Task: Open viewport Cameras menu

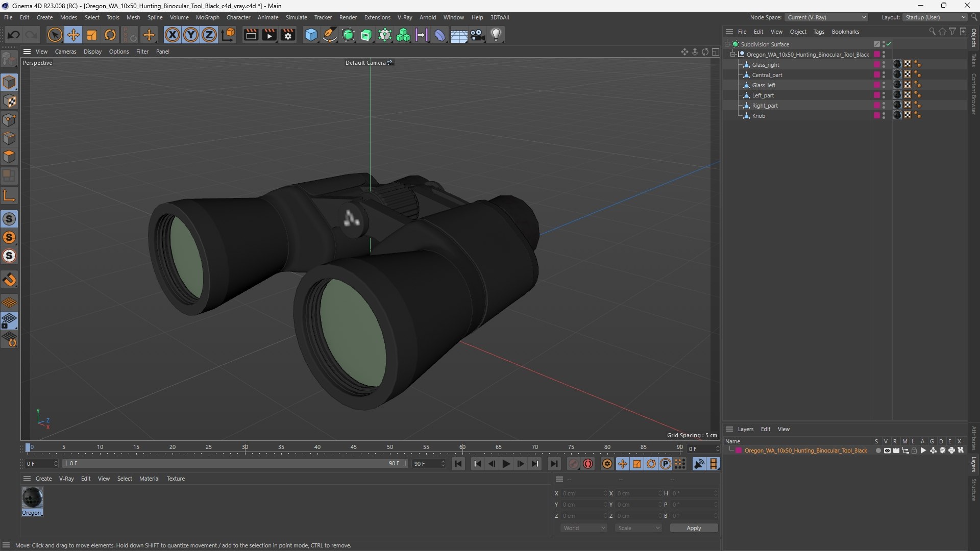Action: [x=65, y=52]
